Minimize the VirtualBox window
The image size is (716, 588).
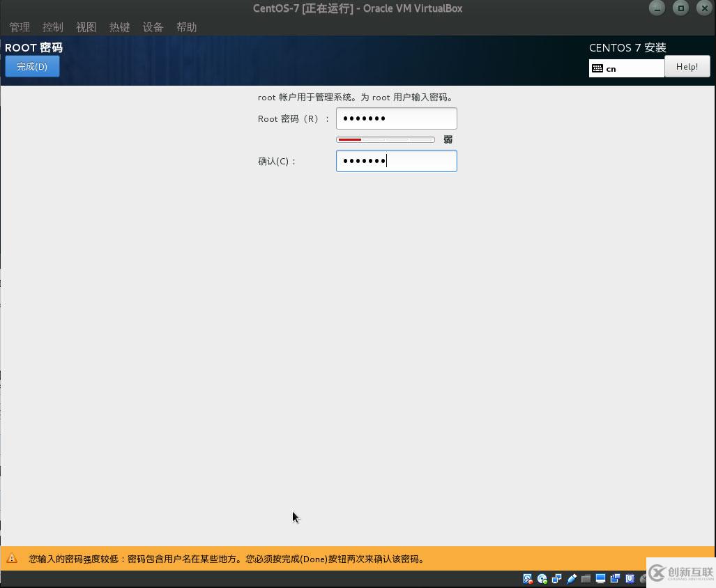(657, 8)
